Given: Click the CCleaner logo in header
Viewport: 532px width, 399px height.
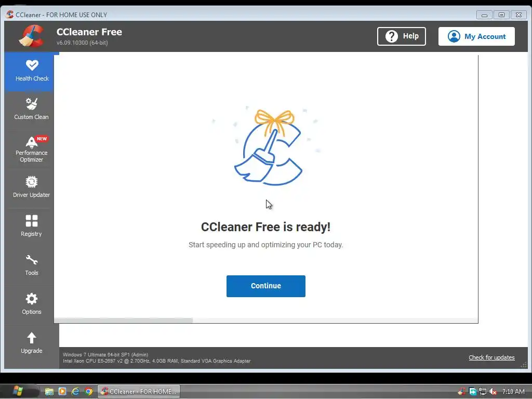Looking at the screenshot, I should 31,36.
